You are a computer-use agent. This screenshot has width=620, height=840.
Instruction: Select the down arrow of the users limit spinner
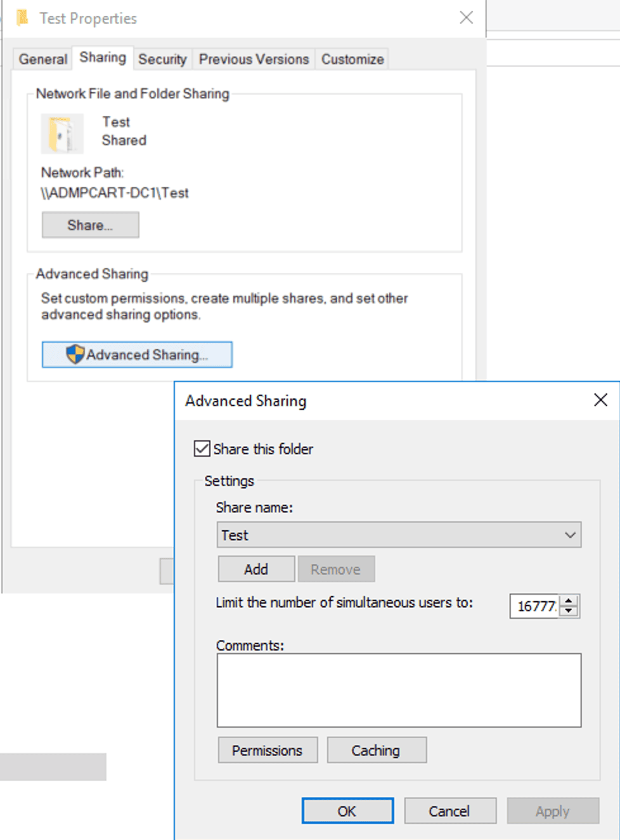coord(570,611)
